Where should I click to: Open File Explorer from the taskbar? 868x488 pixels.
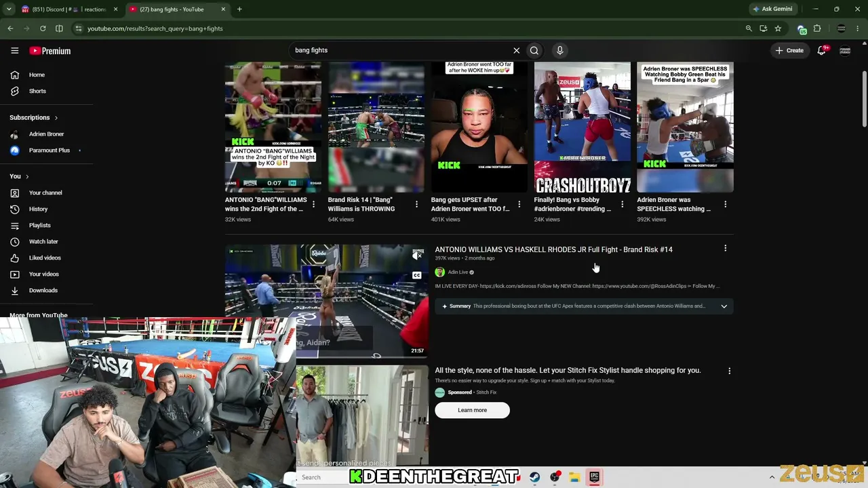tap(574, 477)
